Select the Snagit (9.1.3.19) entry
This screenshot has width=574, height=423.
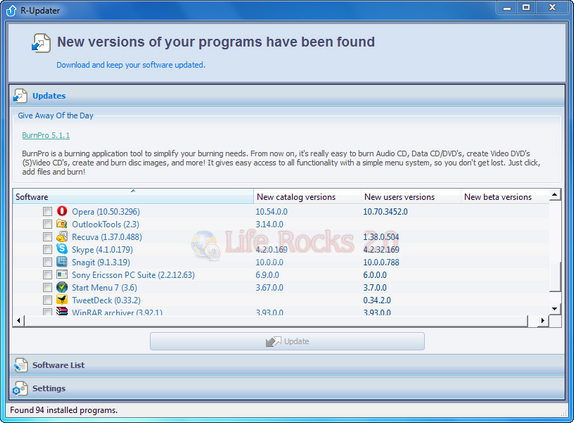[x=101, y=262]
